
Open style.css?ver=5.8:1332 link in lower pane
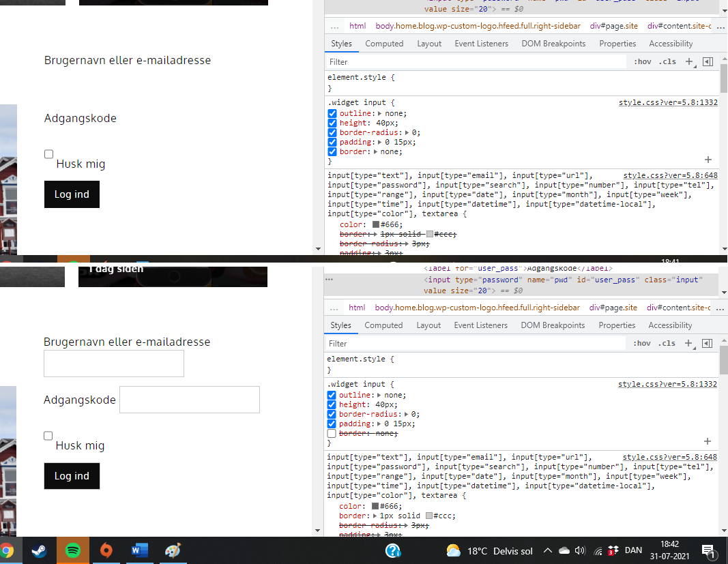(667, 384)
